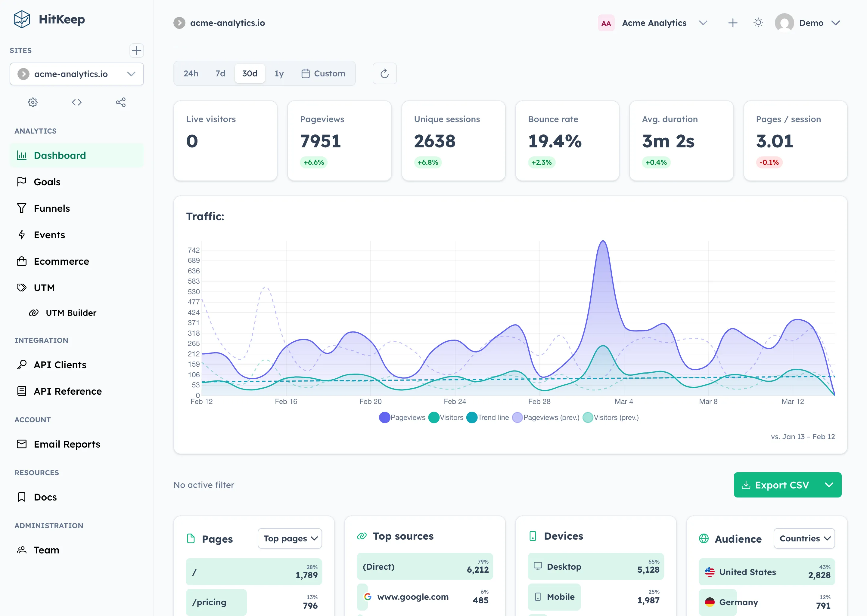Switch to the 7d time range

point(219,73)
